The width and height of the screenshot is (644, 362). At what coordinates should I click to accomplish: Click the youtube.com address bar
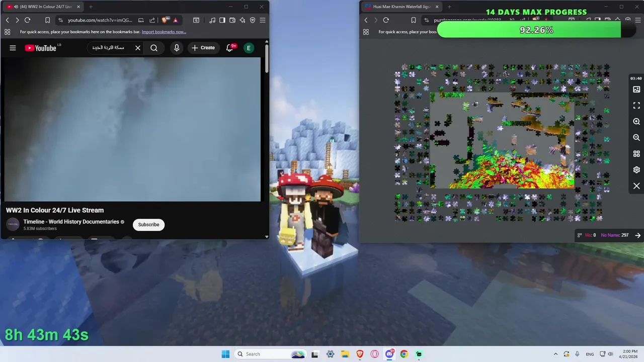pos(100,20)
